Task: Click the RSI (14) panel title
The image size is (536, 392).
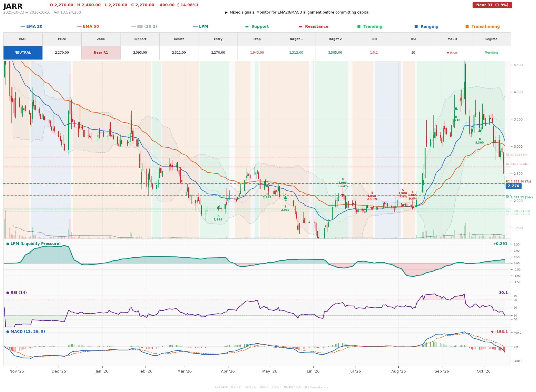Action: (x=19, y=293)
